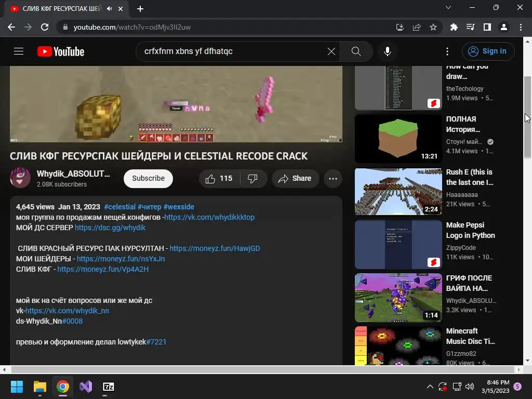This screenshot has width=532, height=399.
Task: Expand Chrome tab search chevron
Action: 448,7
